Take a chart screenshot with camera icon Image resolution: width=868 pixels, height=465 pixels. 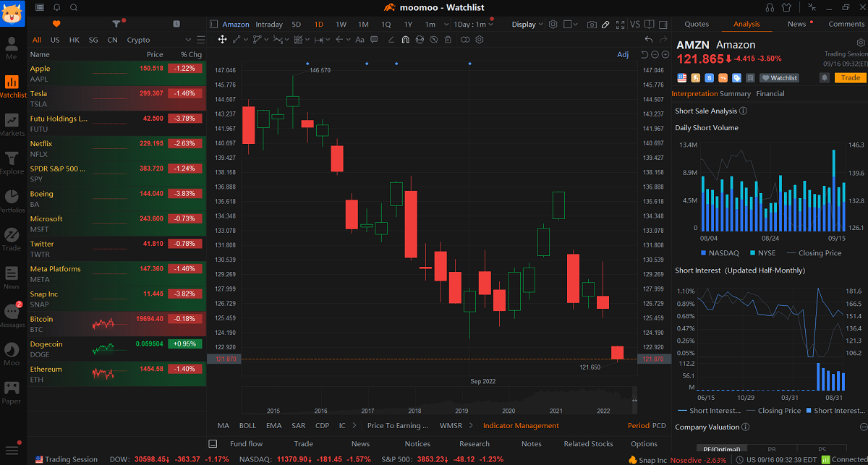click(x=592, y=25)
